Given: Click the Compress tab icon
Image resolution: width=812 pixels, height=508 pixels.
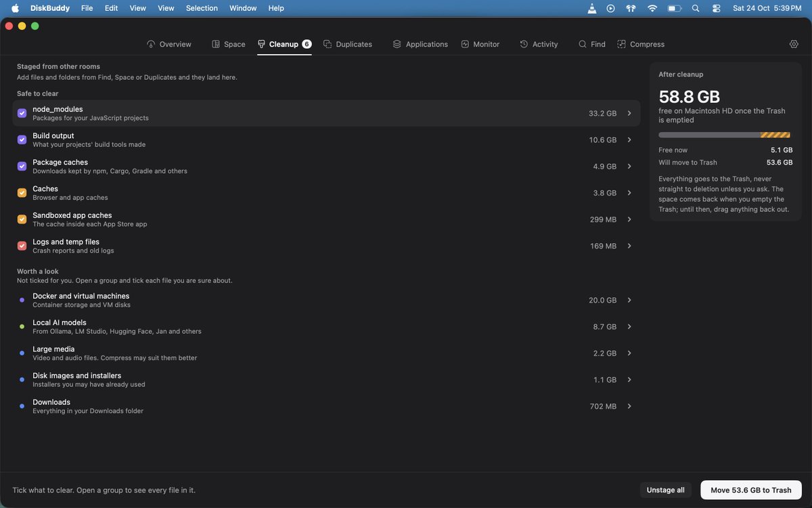Looking at the screenshot, I should pyautogui.click(x=621, y=44).
